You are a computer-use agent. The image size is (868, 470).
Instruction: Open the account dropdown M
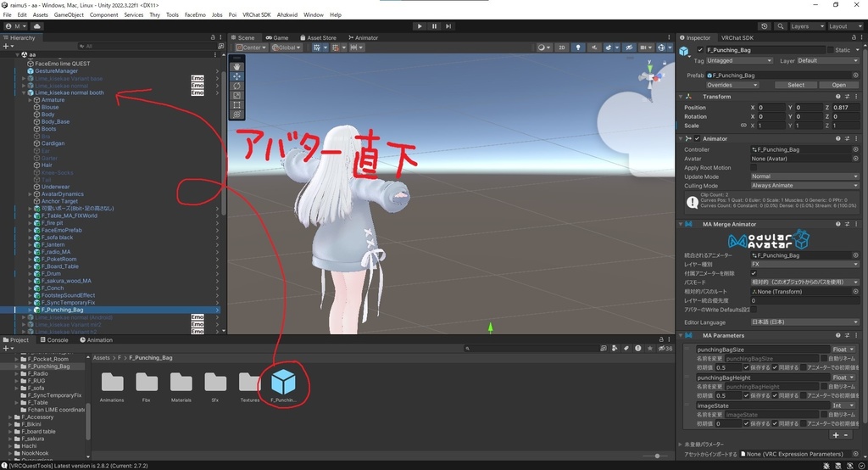[x=16, y=26]
